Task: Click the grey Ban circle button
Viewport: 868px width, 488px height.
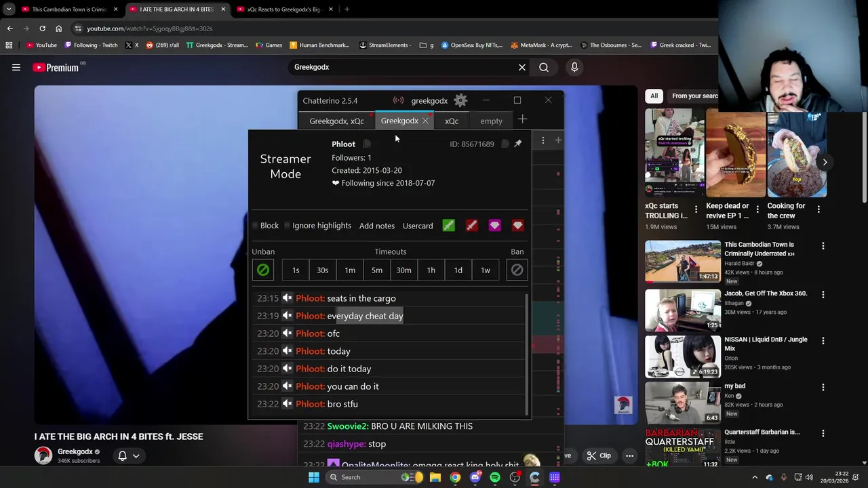Action: tap(517, 270)
